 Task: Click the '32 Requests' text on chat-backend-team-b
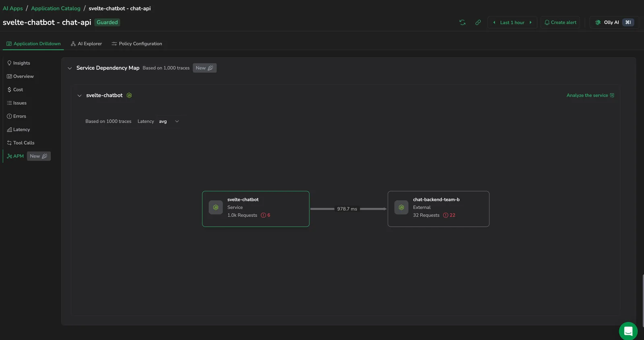(426, 215)
